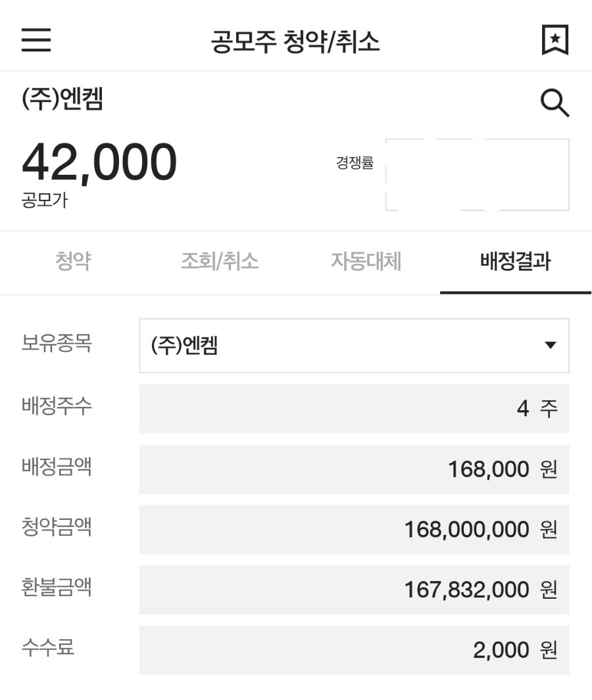Viewport: 592px width, 700px height.
Task: Click the 경쟁률 label
Action: pyautogui.click(x=355, y=162)
